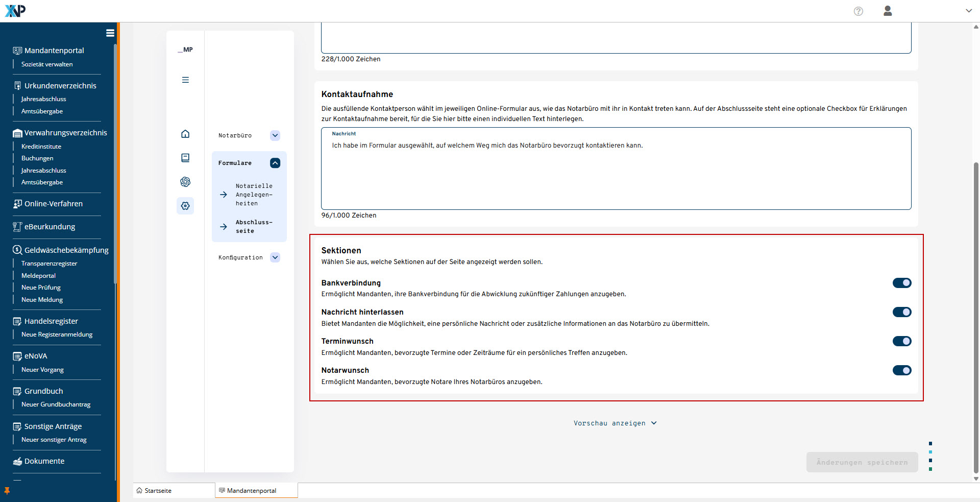980x502 pixels.
Task: Open Buchungen link
Action: (x=37, y=158)
